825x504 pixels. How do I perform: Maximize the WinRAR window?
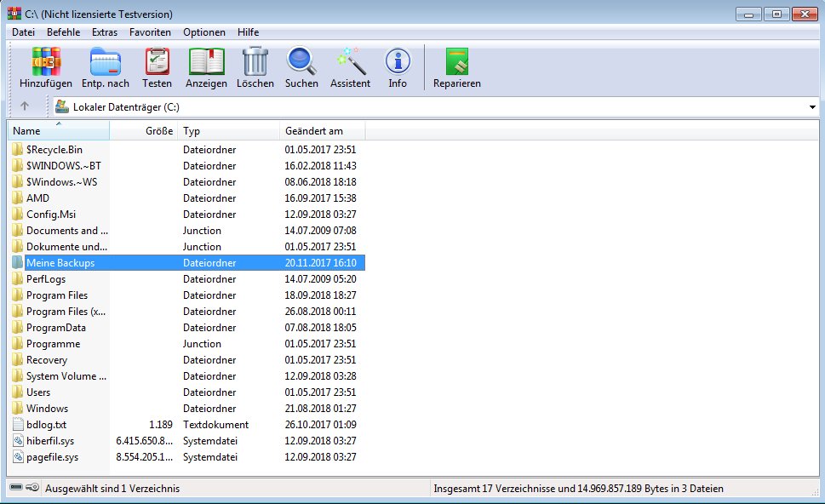(776, 14)
